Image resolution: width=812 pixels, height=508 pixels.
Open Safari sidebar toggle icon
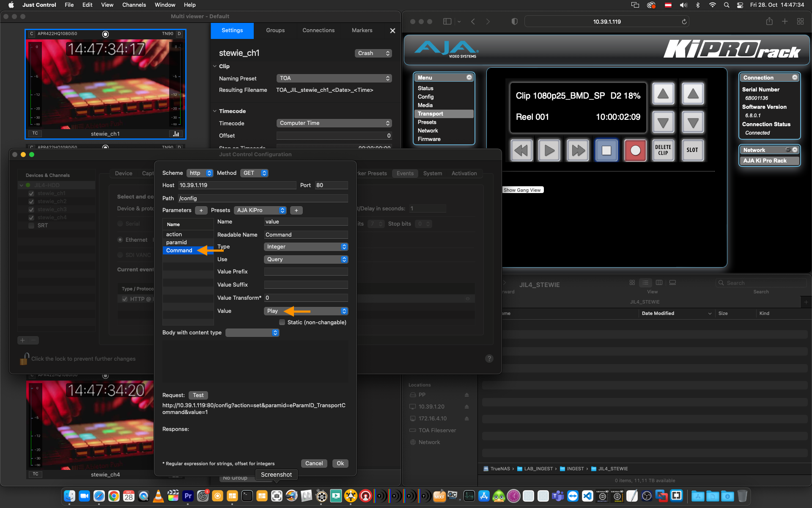tap(447, 22)
